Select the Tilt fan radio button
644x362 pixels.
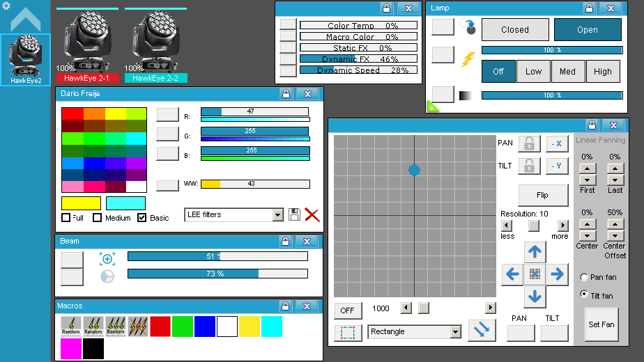tap(584, 294)
